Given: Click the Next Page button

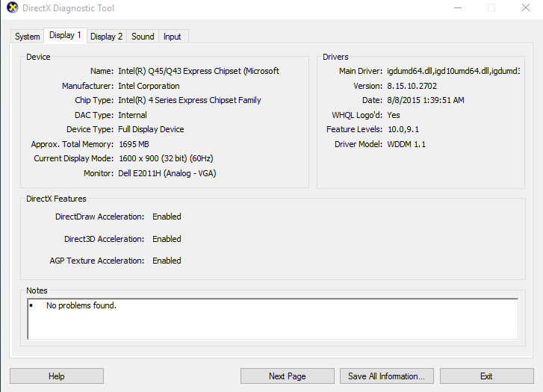Looking at the screenshot, I should click(288, 376).
